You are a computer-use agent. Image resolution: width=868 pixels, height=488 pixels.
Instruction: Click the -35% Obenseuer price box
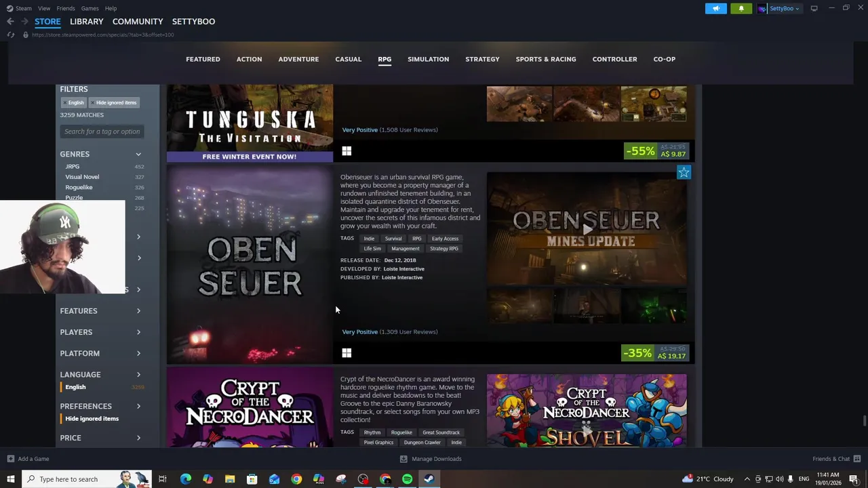656,353
